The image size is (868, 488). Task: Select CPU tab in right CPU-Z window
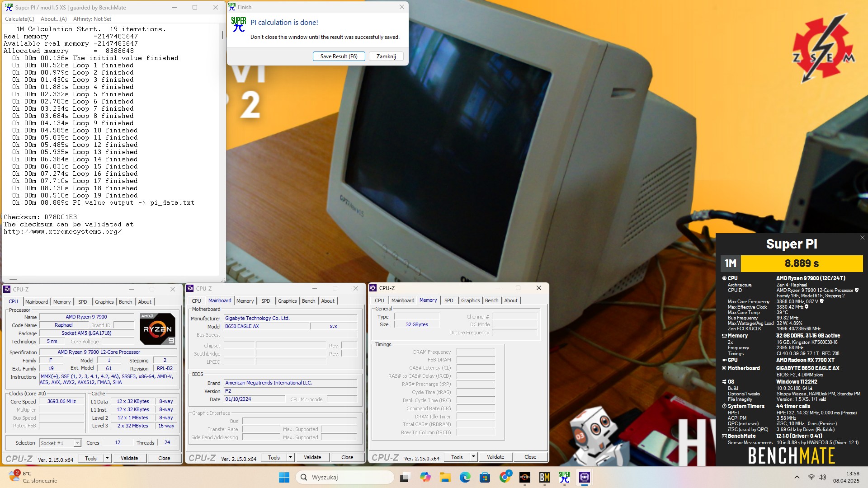click(379, 300)
